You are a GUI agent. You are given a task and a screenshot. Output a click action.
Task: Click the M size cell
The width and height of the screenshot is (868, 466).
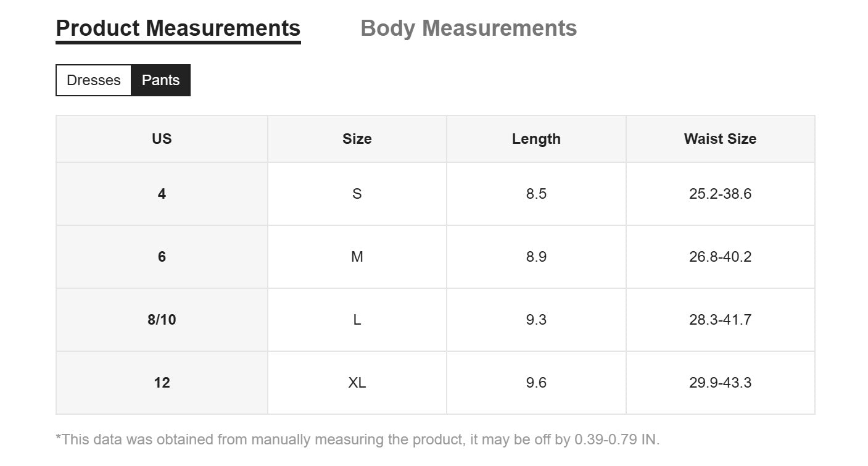[x=357, y=257]
